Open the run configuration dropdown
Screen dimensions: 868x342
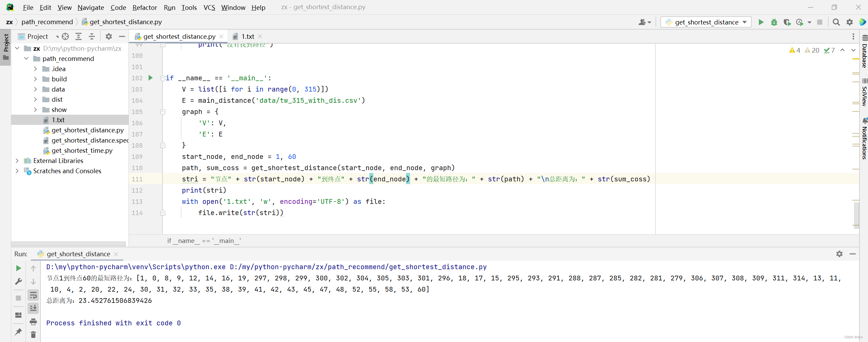(x=706, y=22)
